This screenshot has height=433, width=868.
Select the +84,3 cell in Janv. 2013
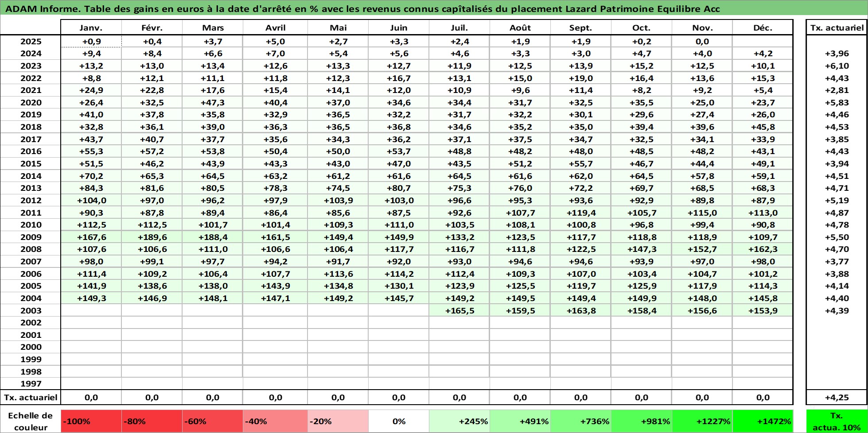point(91,188)
